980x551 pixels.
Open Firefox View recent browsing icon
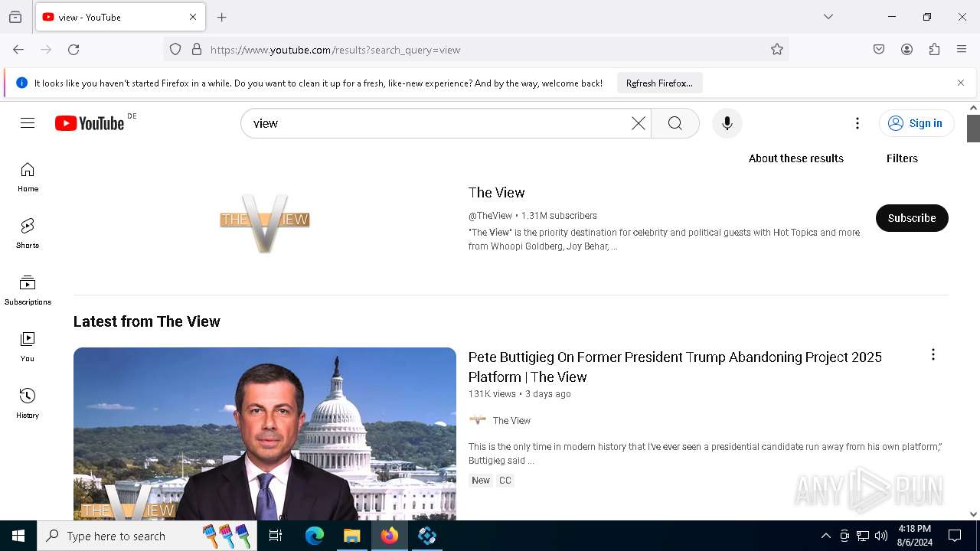[x=15, y=17]
